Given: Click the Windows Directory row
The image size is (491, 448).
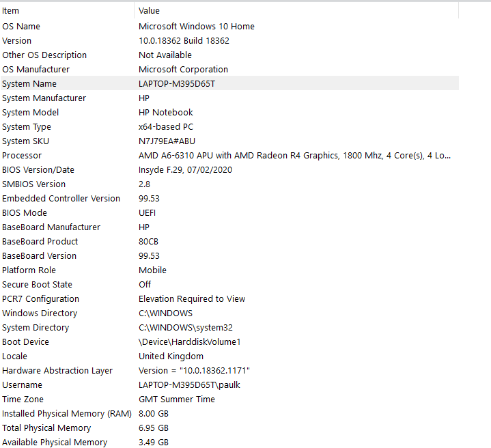Looking at the screenshot, I should pyautogui.click(x=229, y=313).
